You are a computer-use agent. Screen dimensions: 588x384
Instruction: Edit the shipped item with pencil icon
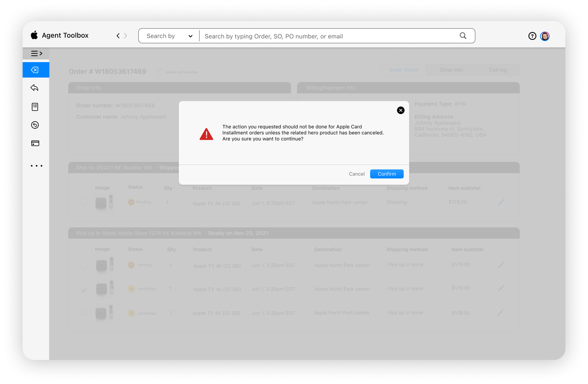coord(501,202)
